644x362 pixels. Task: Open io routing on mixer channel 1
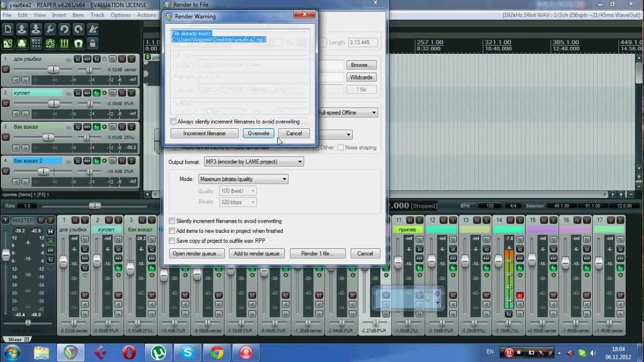point(85,249)
